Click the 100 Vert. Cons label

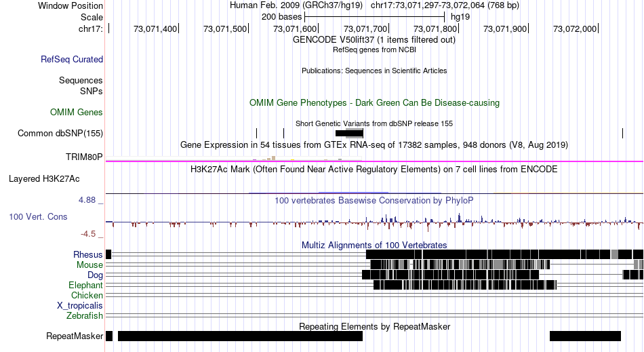pyautogui.click(x=38, y=216)
